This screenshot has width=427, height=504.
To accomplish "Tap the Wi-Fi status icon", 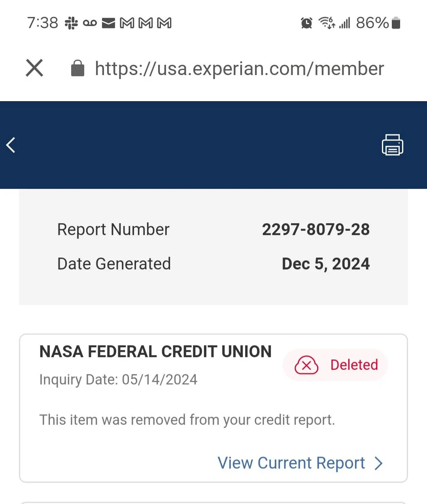I will 327,23.
